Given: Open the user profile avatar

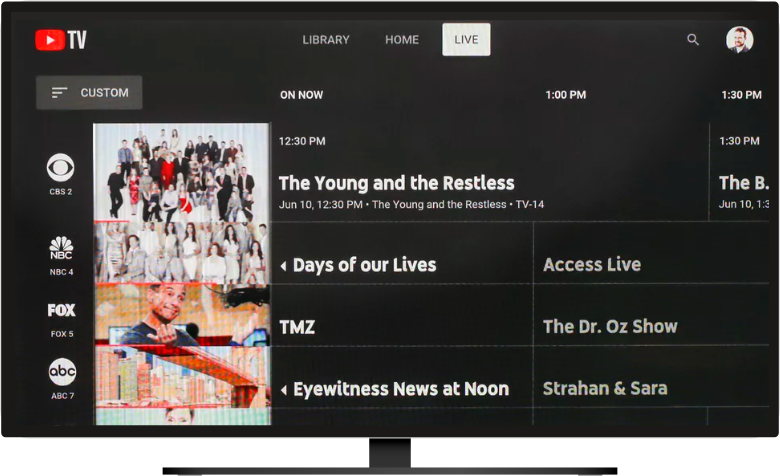Looking at the screenshot, I should pyautogui.click(x=739, y=40).
